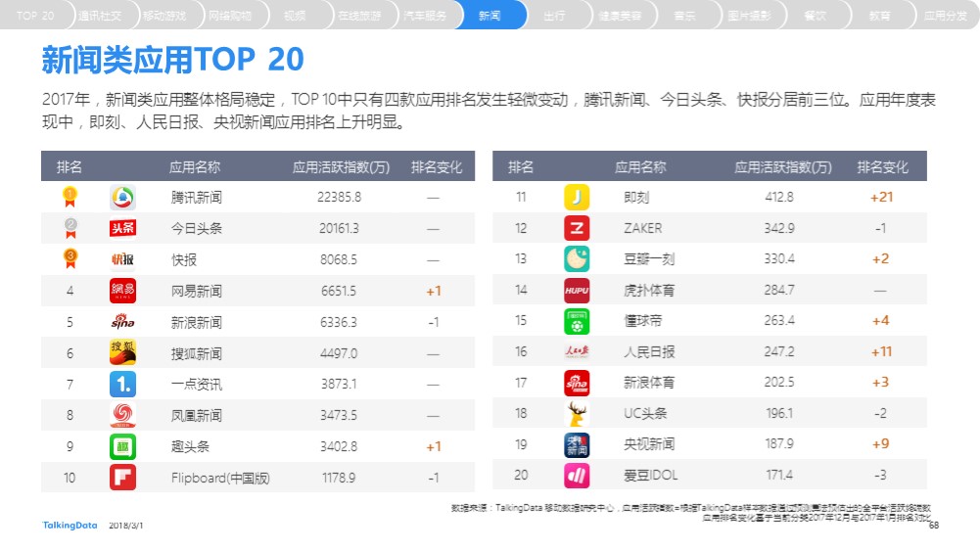The height and width of the screenshot is (551, 980).
Task: Open the 在线旅游 tab
Action: (360, 15)
